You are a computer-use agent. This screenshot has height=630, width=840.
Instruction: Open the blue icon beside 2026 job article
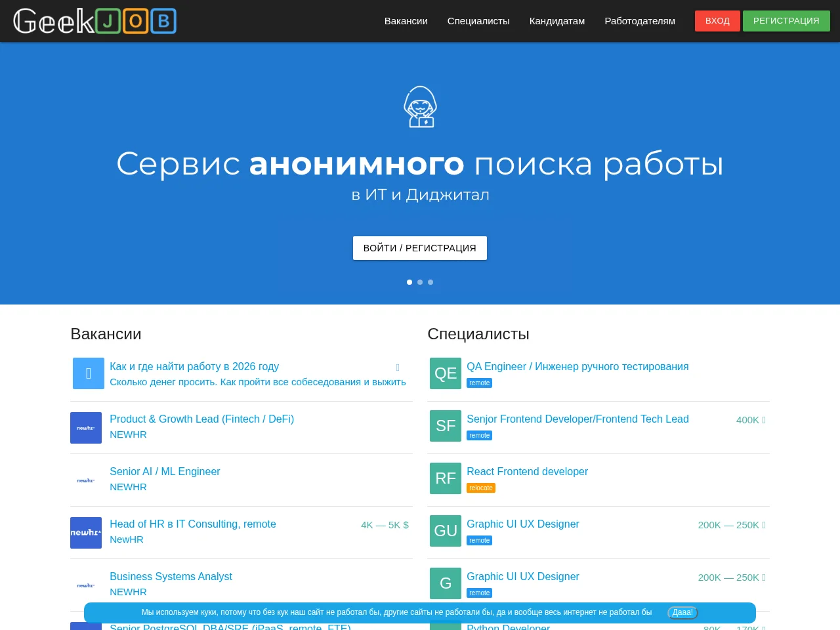(x=89, y=373)
